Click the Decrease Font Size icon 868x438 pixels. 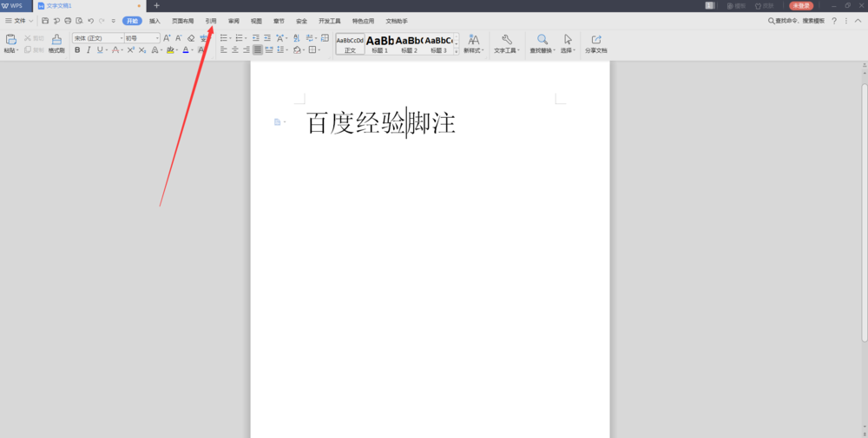coord(179,38)
